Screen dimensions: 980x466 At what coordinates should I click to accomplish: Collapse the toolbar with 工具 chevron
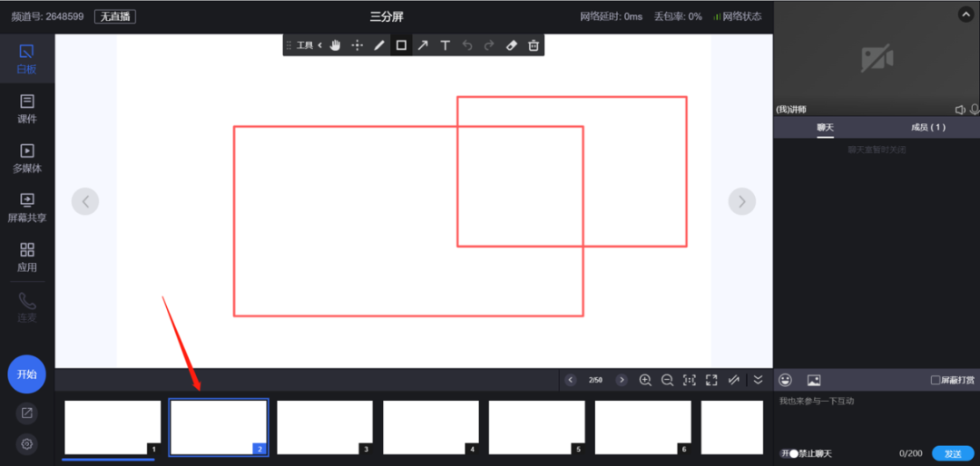coord(319,45)
